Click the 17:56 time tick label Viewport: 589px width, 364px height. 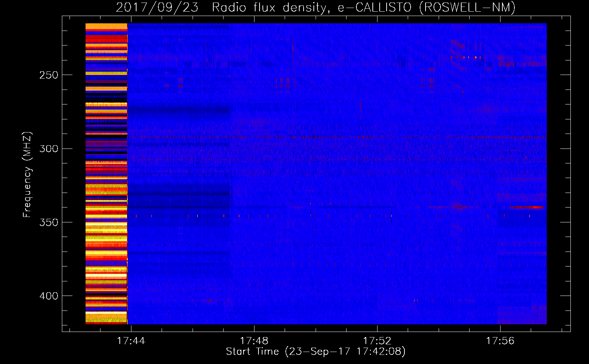(x=500, y=341)
